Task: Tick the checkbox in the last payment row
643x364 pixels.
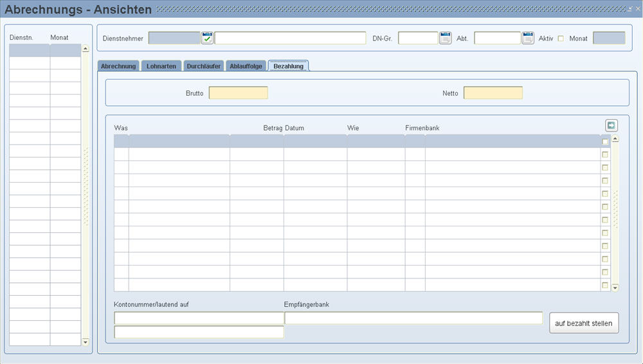Action: point(605,285)
